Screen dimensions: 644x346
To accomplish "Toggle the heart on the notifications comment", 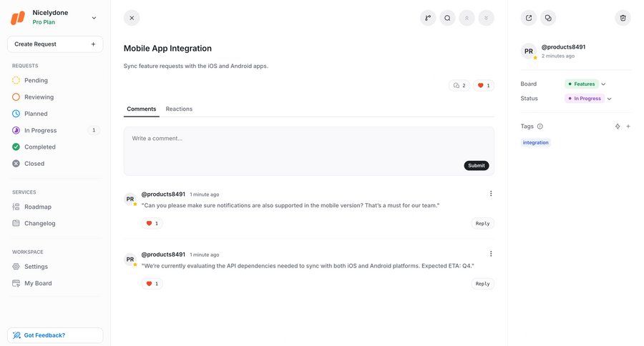I will [152, 224].
